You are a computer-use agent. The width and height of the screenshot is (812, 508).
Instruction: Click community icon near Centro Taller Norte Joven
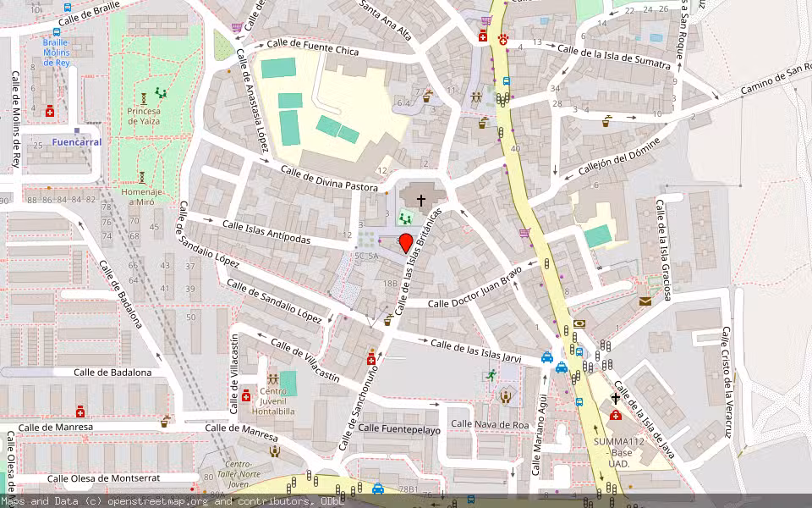(x=274, y=451)
